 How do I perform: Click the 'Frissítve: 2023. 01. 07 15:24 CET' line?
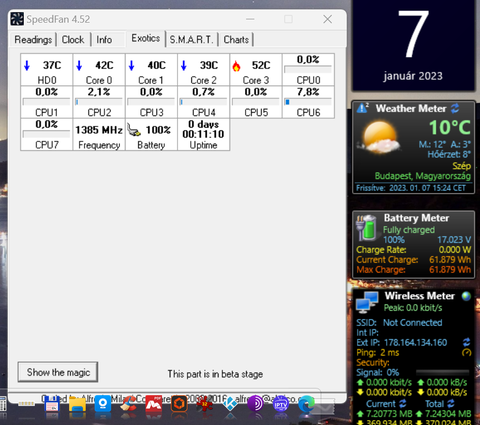[x=411, y=188]
